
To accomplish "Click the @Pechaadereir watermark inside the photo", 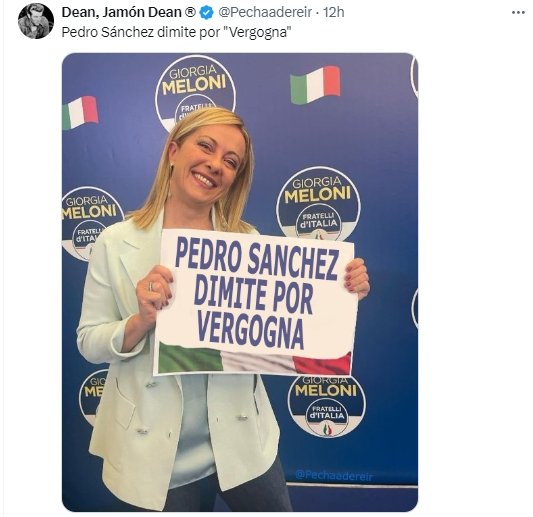I will (334, 475).
